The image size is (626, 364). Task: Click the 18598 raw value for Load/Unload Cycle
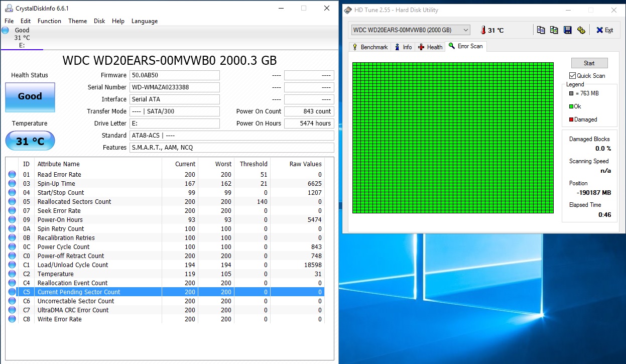click(313, 265)
